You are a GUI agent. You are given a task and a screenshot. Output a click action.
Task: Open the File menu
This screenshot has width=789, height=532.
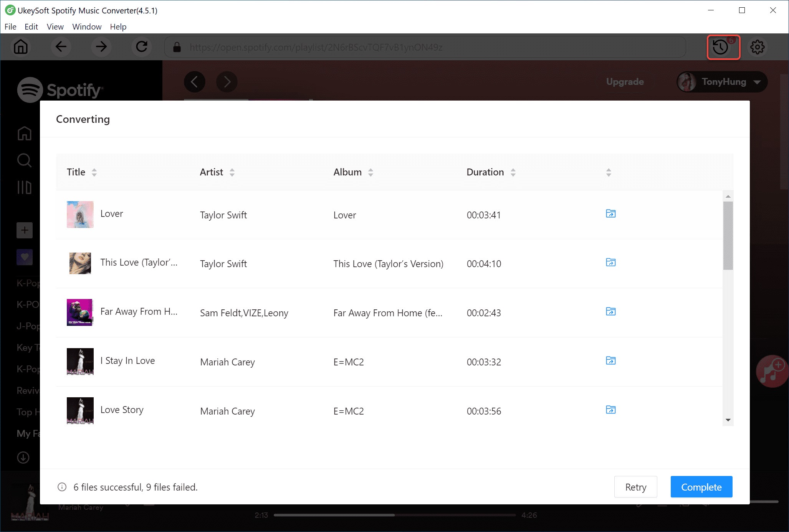click(10, 27)
